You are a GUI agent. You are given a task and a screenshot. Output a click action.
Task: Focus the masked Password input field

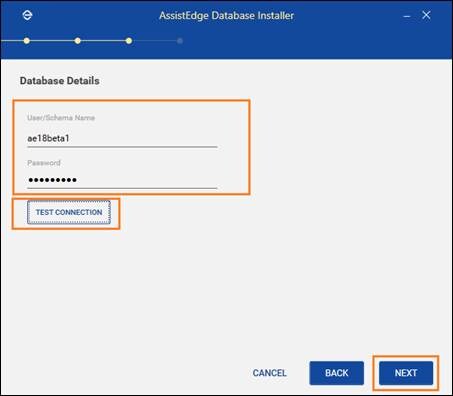pos(122,180)
